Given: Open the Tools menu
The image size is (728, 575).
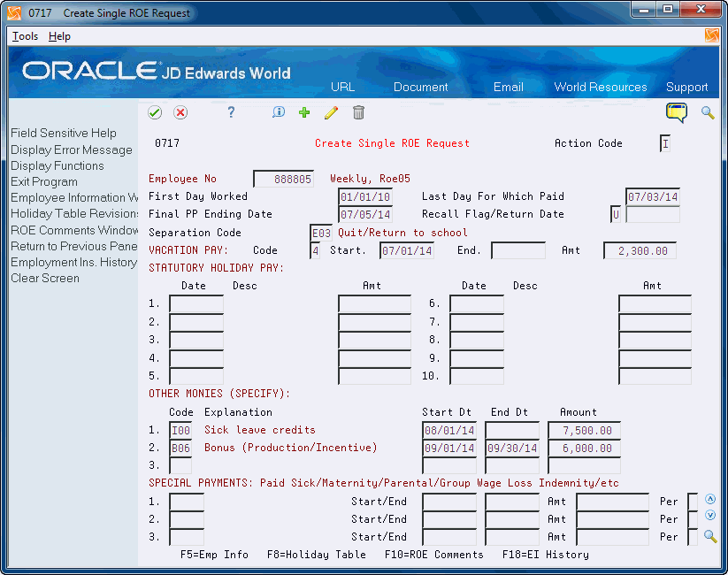Looking at the screenshot, I should (x=25, y=36).
